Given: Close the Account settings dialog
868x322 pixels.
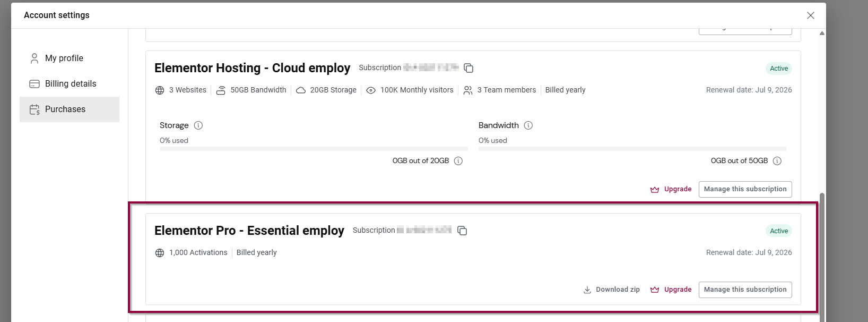Looking at the screenshot, I should pyautogui.click(x=811, y=15).
